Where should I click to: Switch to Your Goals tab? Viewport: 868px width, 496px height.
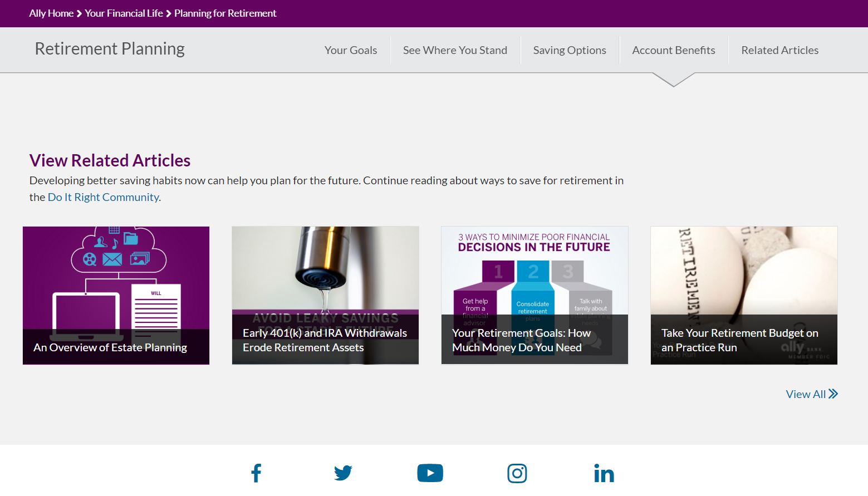pyautogui.click(x=351, y=50)
